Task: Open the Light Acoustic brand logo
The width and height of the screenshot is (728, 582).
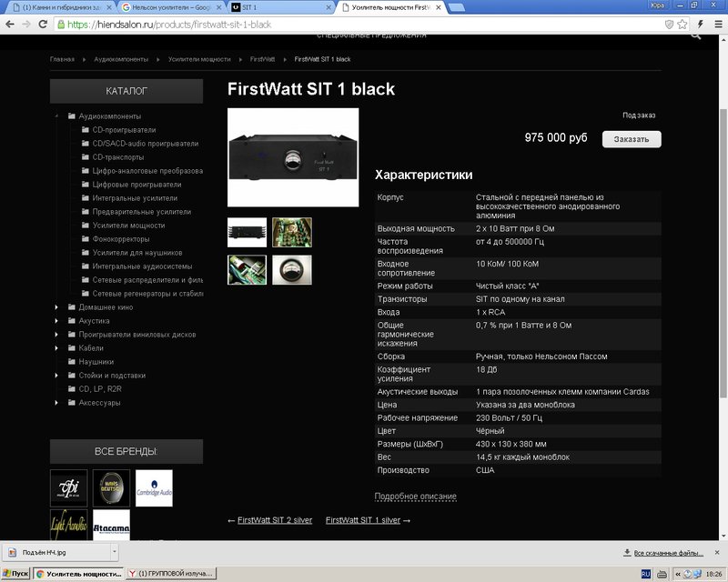Action: (x=69, y=525)
